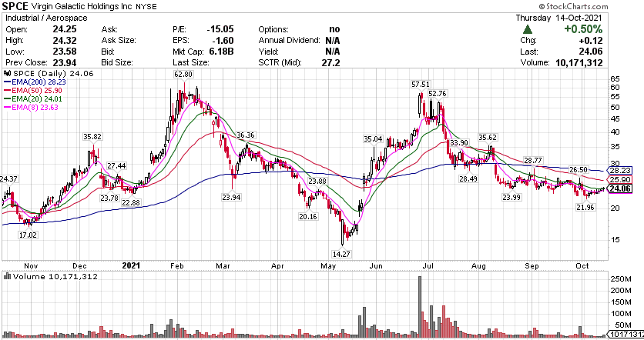The width and height of the screenshot is (644, 340).
Task: Click the Prev Close value 23.94
Action: click(65, 62)
